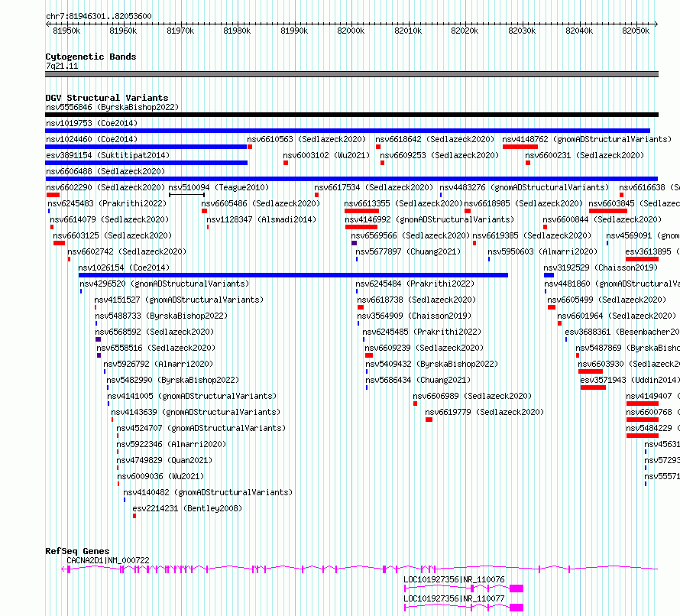This screenshot has width=680, height=616.
Task: Open nsv6618985 (Sedlazeck2020) variant
Action: 523,203
